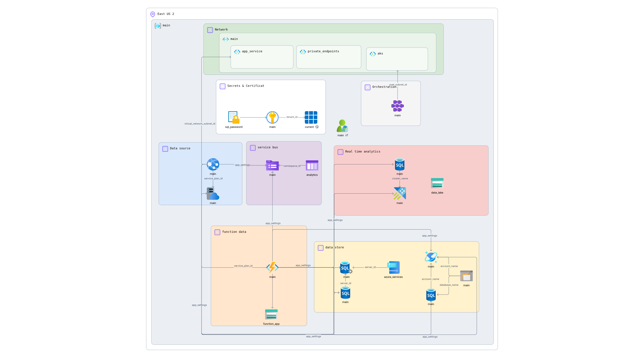
Task: Select the database_name edge label
Action: 449,285
